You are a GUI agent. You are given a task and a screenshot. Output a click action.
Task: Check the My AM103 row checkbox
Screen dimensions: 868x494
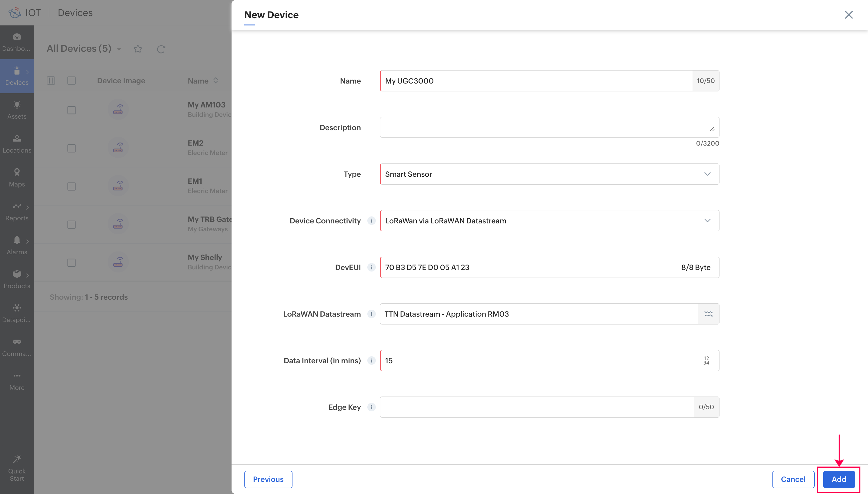pos(71,110)
